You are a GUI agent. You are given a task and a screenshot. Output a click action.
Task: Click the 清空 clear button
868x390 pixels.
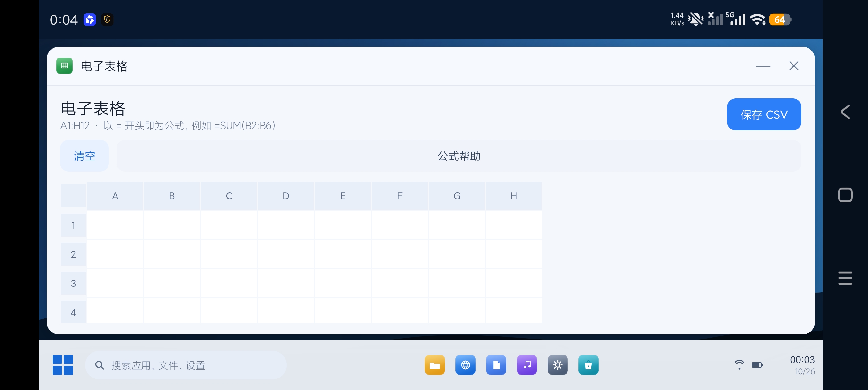click(84, 156)
